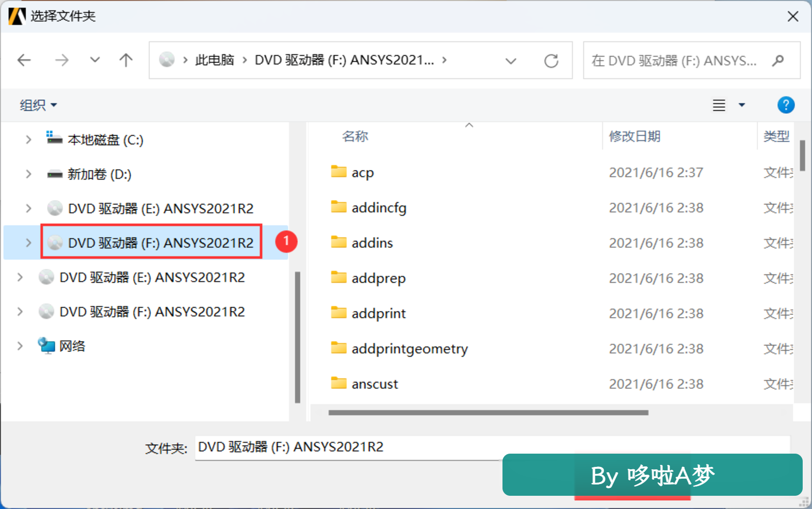Select the addins folder icon
The width and height of the screenshot is (812, 509).
(x=338, y=242)
